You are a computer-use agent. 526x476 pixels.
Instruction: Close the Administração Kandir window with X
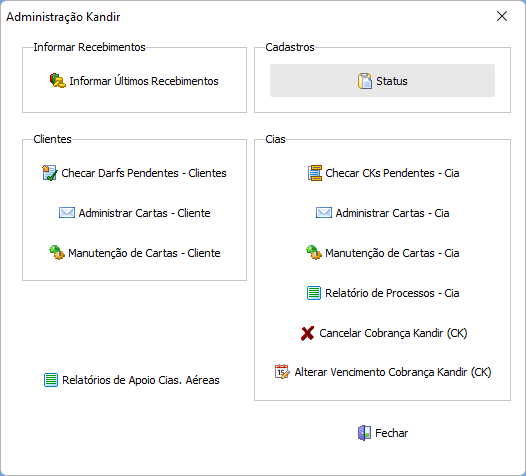pos(502,16)
